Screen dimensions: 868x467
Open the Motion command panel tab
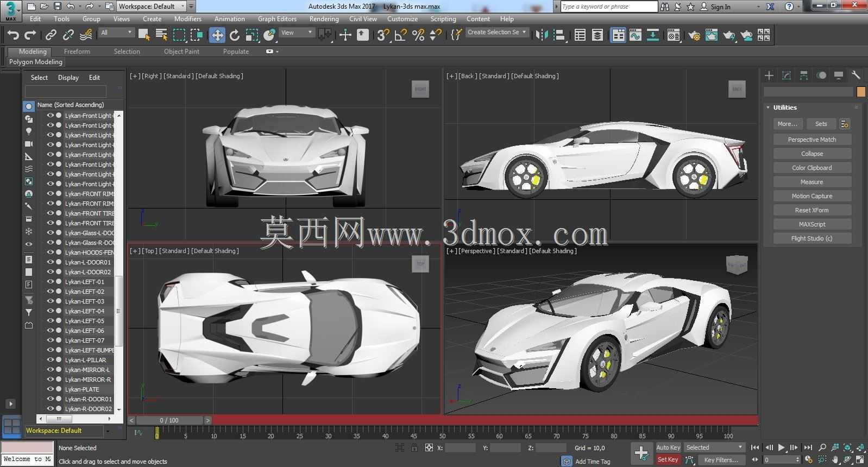[x=821, y=75]
